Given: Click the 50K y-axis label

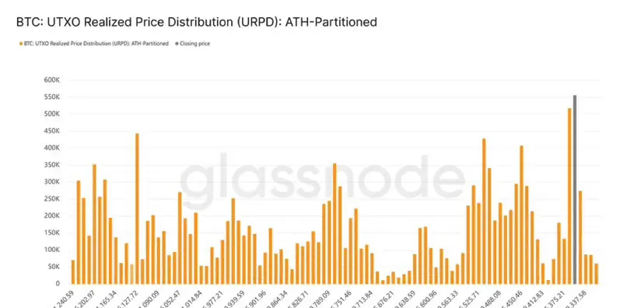Looking at the screenshot, I should (x=52, y=267).
